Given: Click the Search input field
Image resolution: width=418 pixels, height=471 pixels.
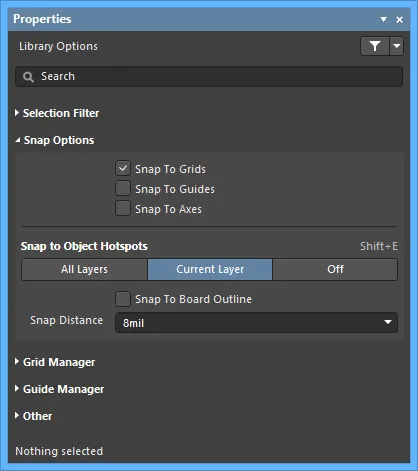Looking at the screenshot, I should click(209, 77).
